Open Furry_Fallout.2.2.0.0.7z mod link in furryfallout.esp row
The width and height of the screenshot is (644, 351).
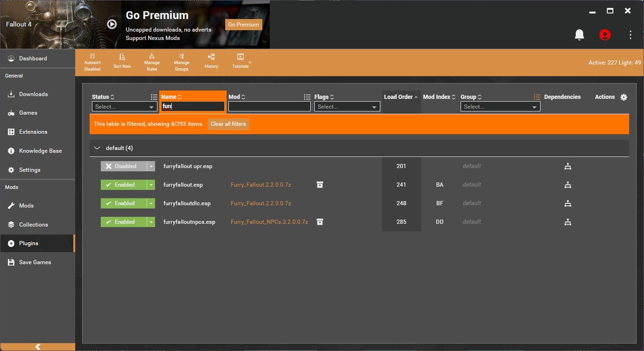pyautogui.click(x=261, y=185)
